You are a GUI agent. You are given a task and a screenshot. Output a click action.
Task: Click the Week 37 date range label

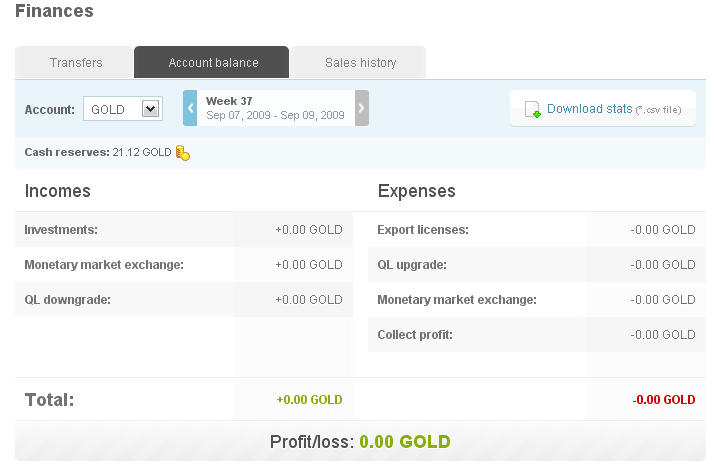click(275, 108)
